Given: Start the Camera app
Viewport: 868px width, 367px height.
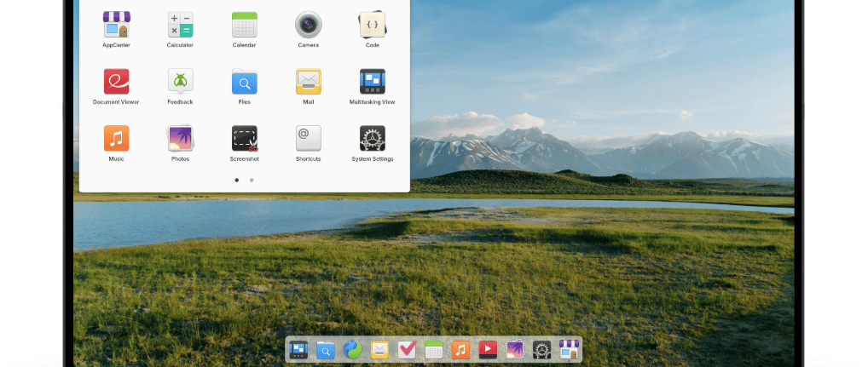Looking at the screenshot, I should [x=309, y=25].
